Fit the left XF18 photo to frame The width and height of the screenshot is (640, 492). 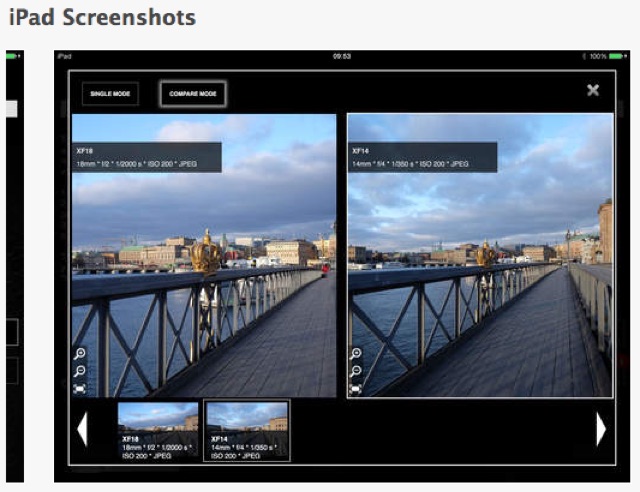pos(79,388)
